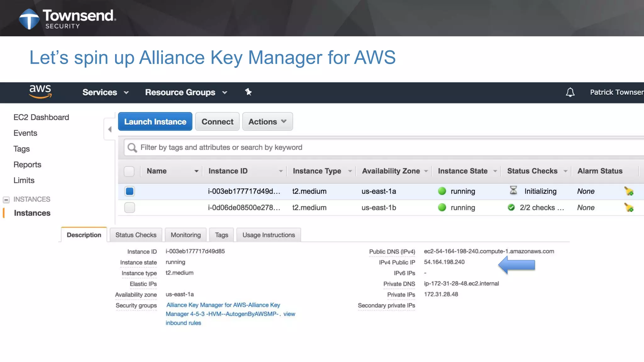The width and height of the screenshot is (644, 362).
Task: Collapse the INSTANCES sidebar section
Action: pos(6,200)
